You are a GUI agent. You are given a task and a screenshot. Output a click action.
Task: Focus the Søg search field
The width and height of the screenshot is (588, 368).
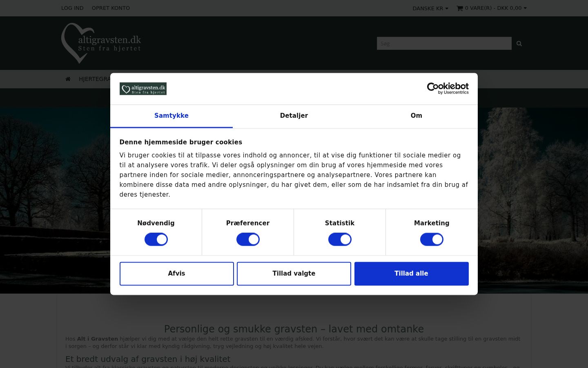pyautogui.click(x=444, y=43)
